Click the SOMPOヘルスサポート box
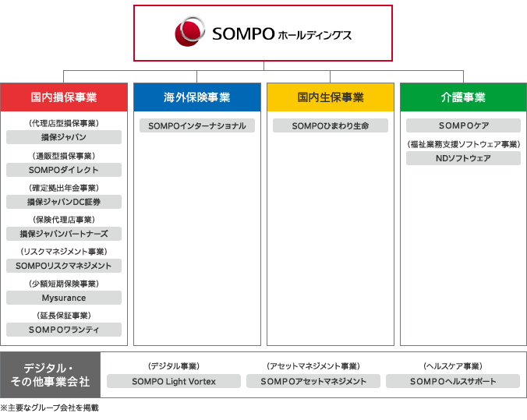527x420 pixels. [x=453, y=381]
